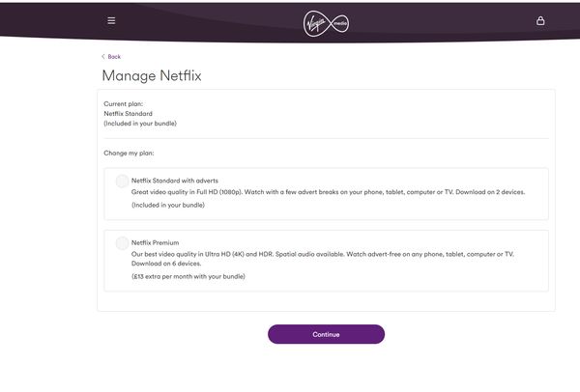
Task: Go back using the Back link
Action: pos(114,57)
